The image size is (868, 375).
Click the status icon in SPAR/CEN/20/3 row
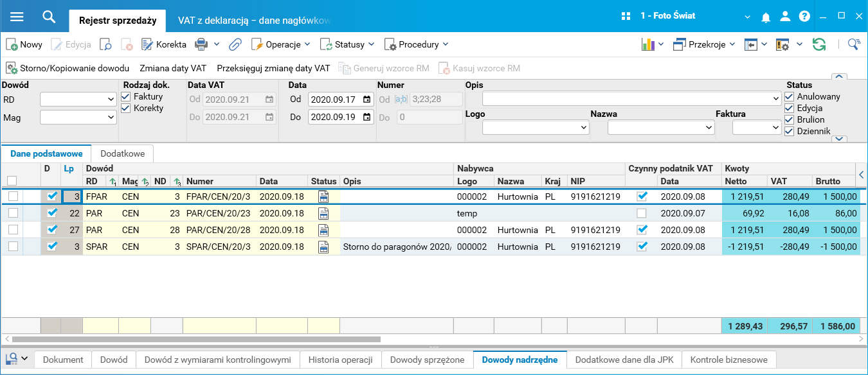tap(324, 247)
